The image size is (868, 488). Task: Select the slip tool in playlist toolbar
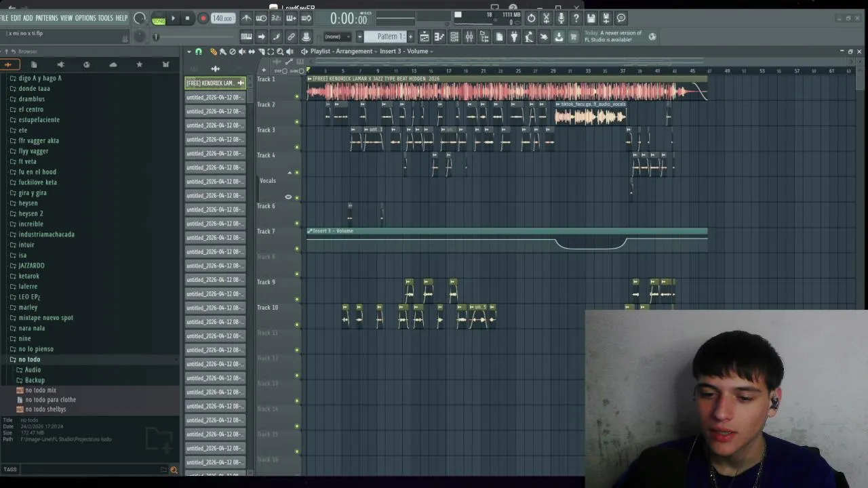tap(251, 52)
